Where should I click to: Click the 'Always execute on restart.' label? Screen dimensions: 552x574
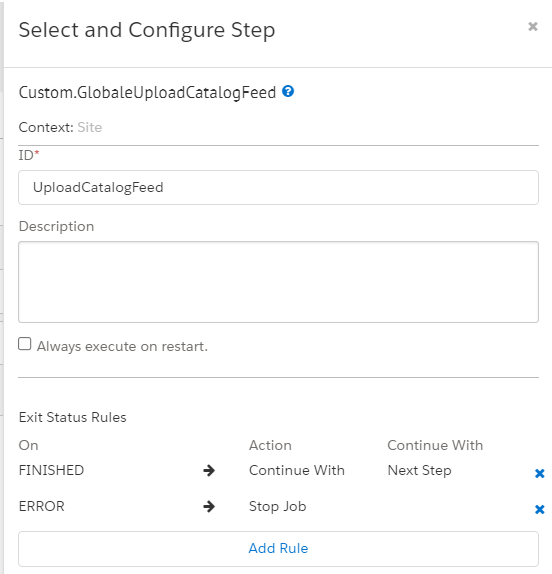pyautogui.click(x=122, y=346)
